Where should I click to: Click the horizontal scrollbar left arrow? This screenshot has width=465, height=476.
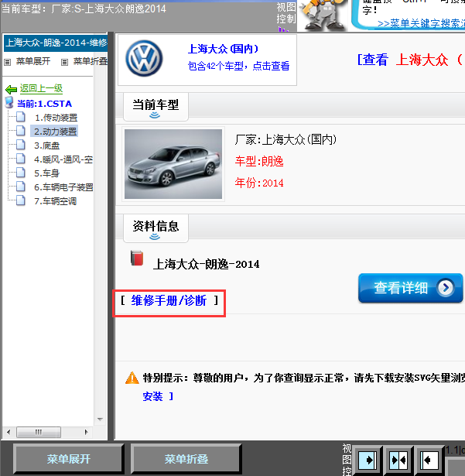9,432
